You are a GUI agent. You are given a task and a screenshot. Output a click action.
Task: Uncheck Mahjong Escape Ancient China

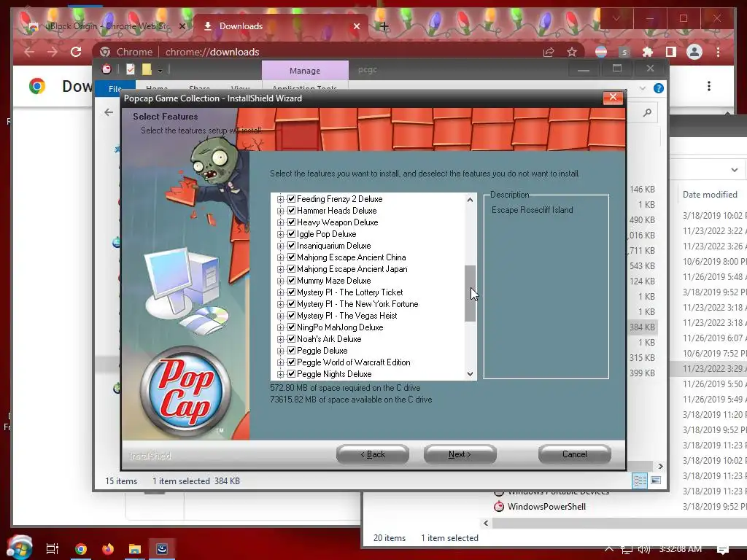292,257
